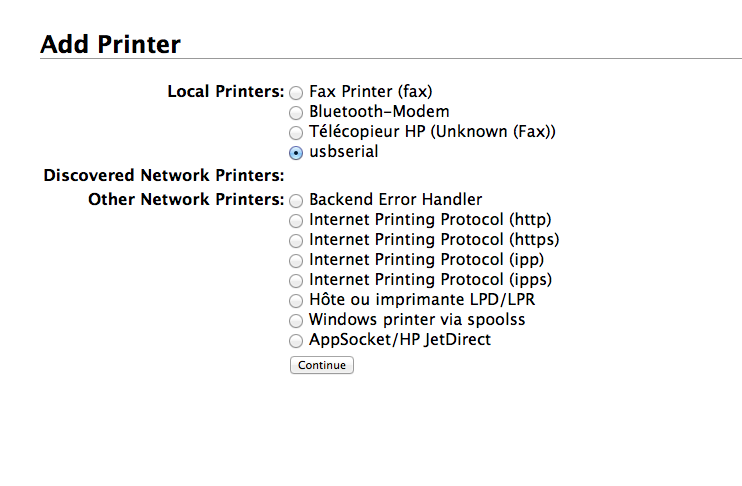
Task: Click the Local Printers: section label
Action: [226, 91]
